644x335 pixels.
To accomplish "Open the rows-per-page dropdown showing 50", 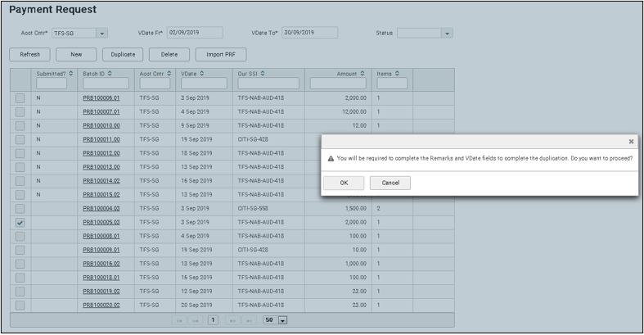I will (x=283, y=320).
